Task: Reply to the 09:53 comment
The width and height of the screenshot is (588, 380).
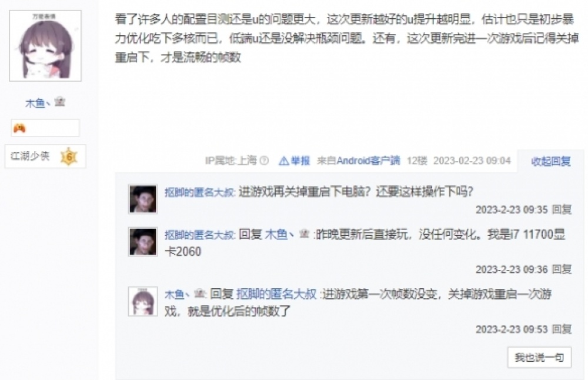Action: pos(562,329)
